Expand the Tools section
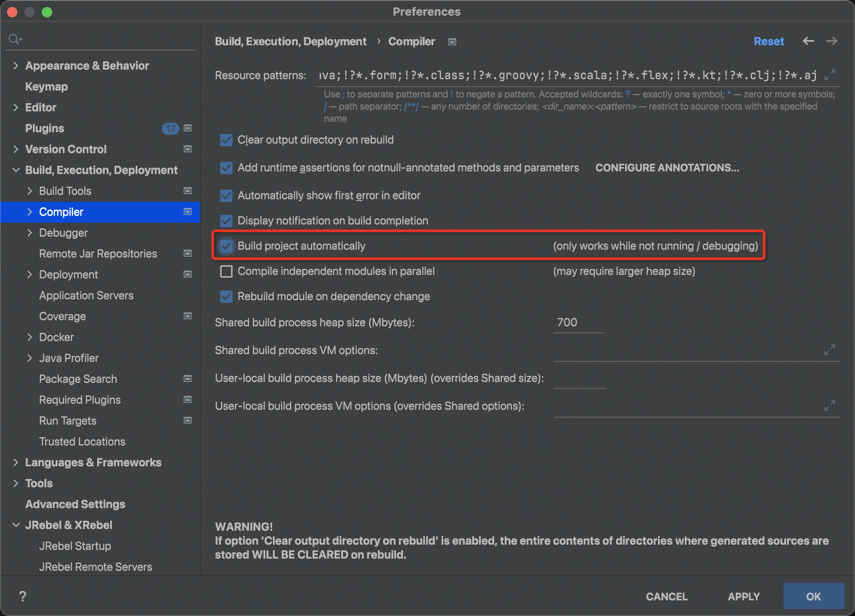The image size is (855, 616). (16, 483)
